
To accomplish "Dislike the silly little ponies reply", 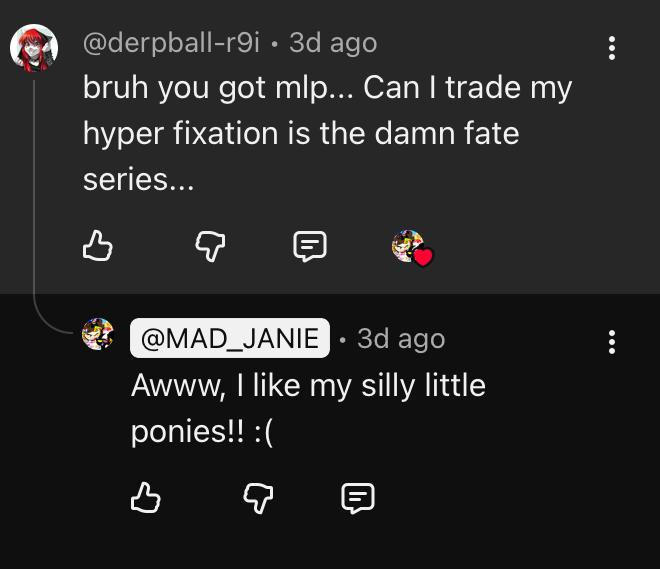I will point(258,497).
